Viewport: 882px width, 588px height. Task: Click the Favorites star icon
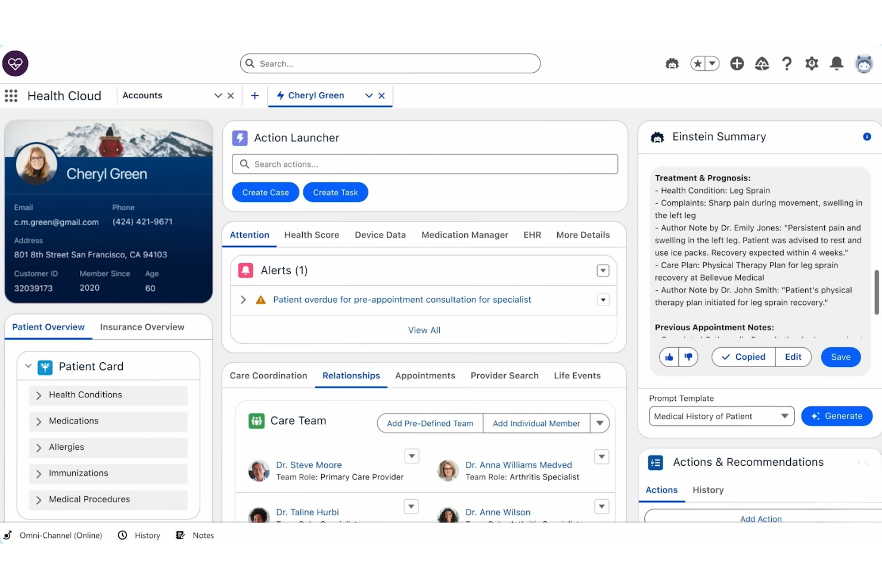pos(698,64)
